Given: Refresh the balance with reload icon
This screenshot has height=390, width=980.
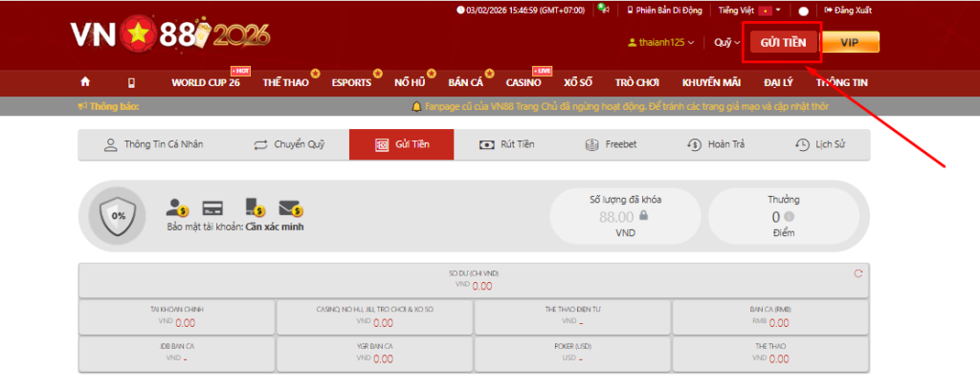Looking at the screenshot, I should pos(857,273).
